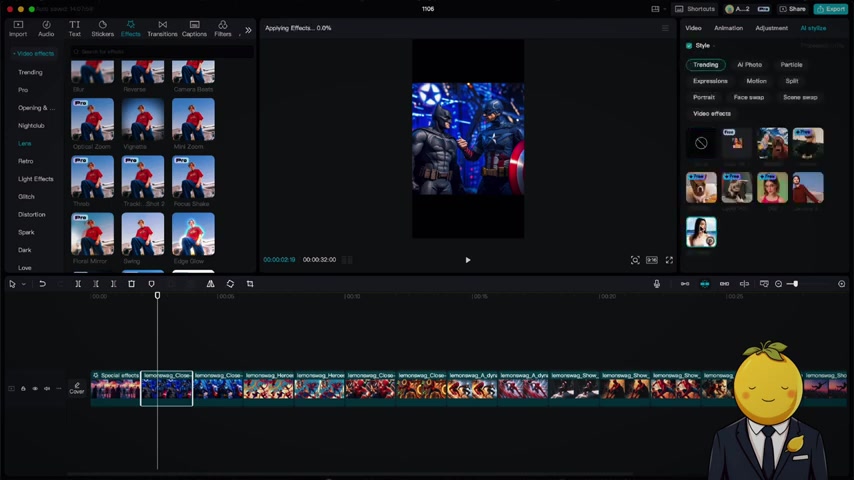The height and width of the screenshot is (480, 854).
Task: Select the Particle style chip
Action: click(791, 65)
